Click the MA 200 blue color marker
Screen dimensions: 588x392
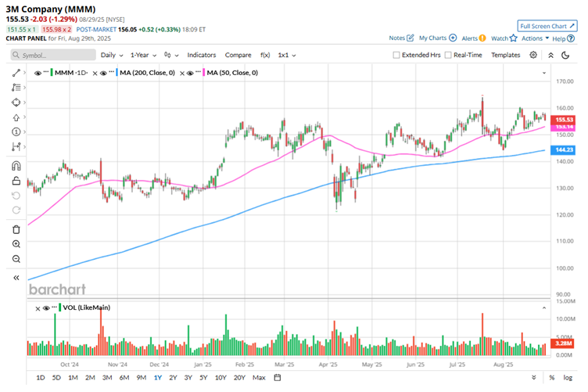click(117, 73)
